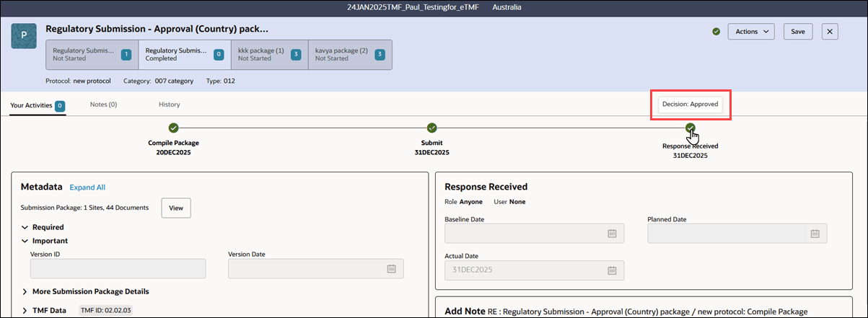Select the Regulatory Submis... Completed package

[x=184, y=55]
